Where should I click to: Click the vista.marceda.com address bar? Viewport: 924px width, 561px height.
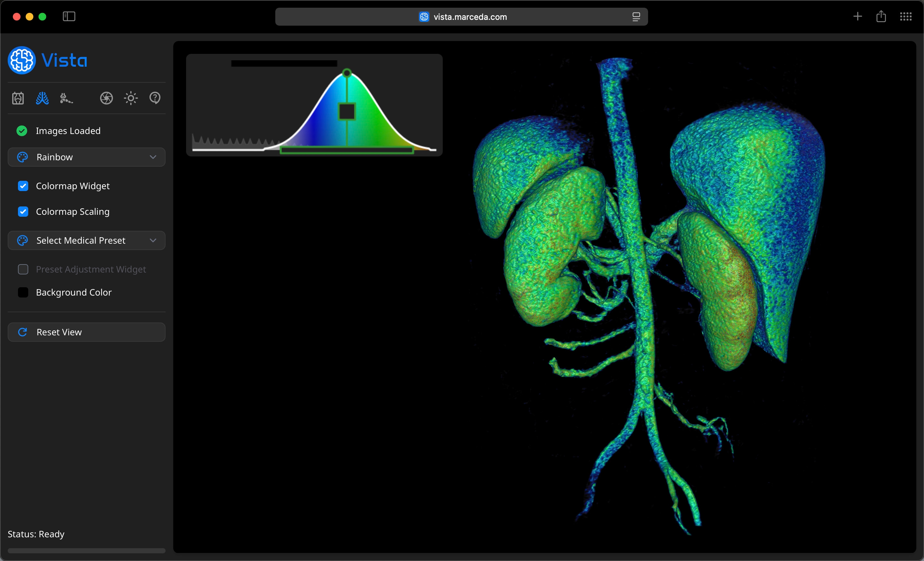tap(461, 17)
